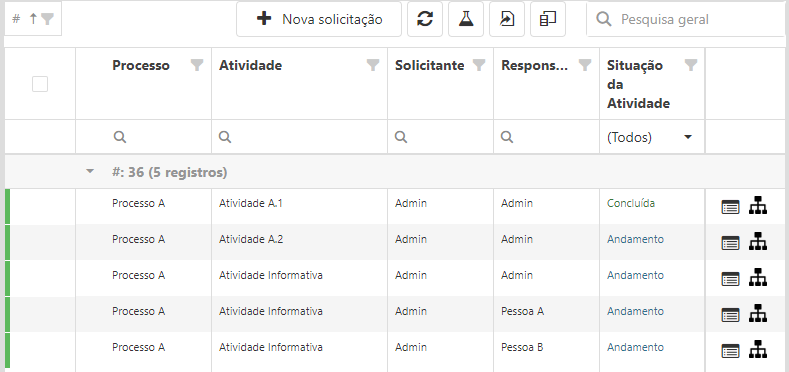Open the column chooser icon button
This screenshot has width=789, height=372.
click(x=547, y=19)
